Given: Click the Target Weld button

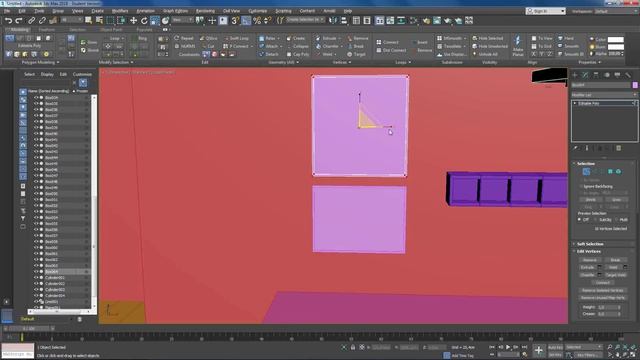Looking at the screenshot, I should pos(615,275).
